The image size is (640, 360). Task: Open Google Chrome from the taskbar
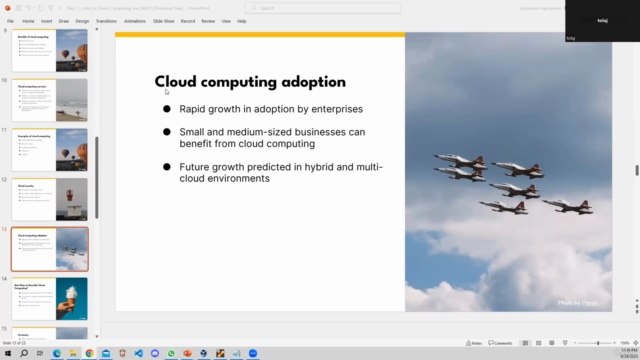[89, 353]
